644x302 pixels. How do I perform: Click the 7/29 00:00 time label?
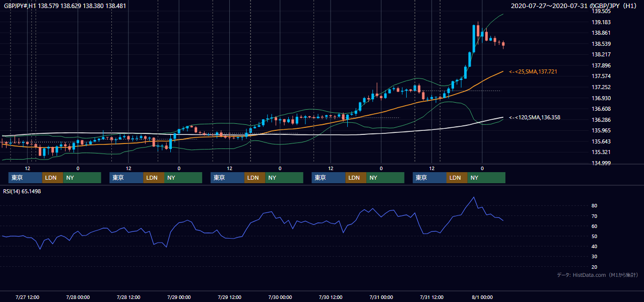click(x=179, y=297)
